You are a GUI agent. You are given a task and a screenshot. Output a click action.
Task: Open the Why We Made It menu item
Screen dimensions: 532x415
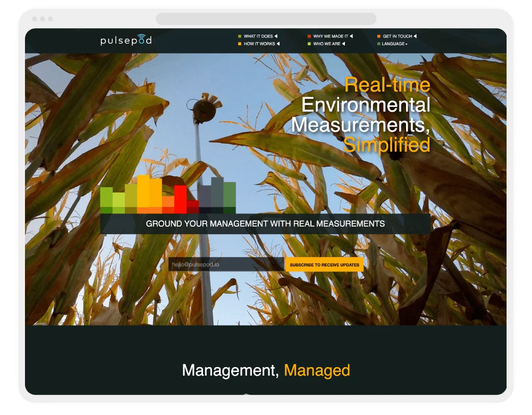coord(331,36)
